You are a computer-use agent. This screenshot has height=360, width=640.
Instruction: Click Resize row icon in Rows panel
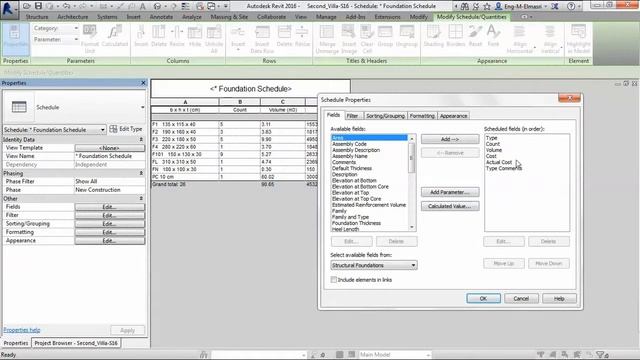(x=302, y=36)
